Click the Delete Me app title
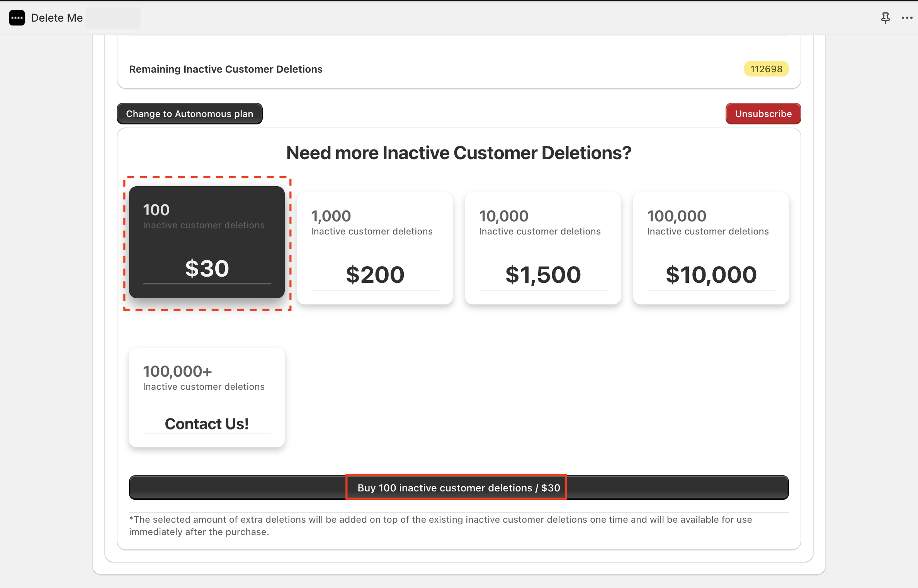918x588 pixels. point(57,18)
